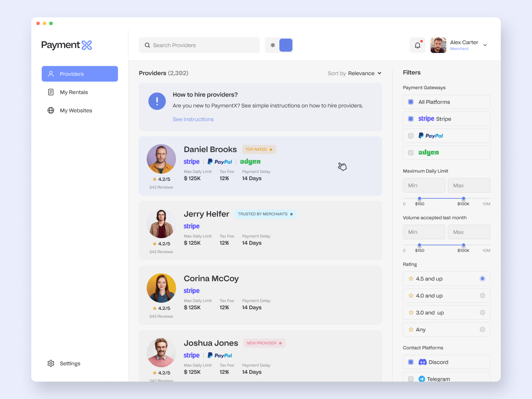Image resolution: width=532 pixels, height=399 pixels.
Task: Click the My Websites globe icon
Action: point(51,110)
